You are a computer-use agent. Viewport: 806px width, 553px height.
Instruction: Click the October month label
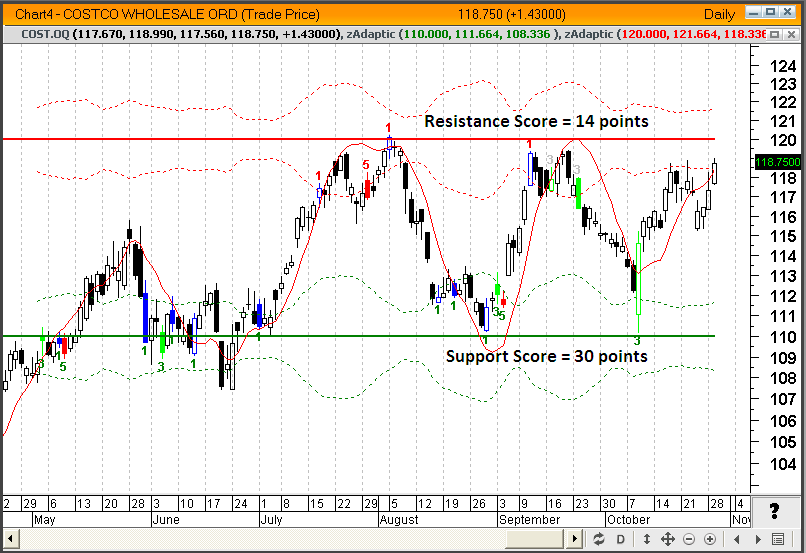[x=628, y=520]
